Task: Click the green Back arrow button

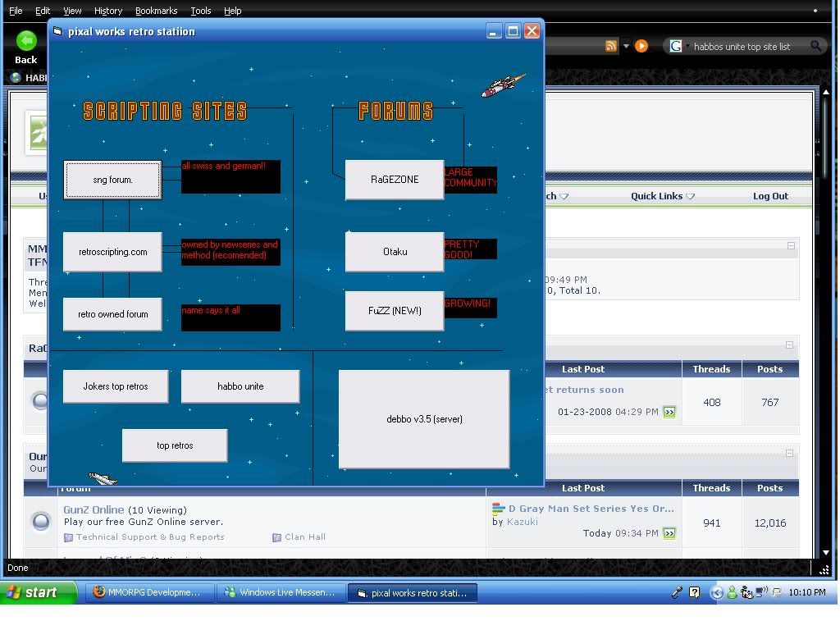Action: click(26, 41)
